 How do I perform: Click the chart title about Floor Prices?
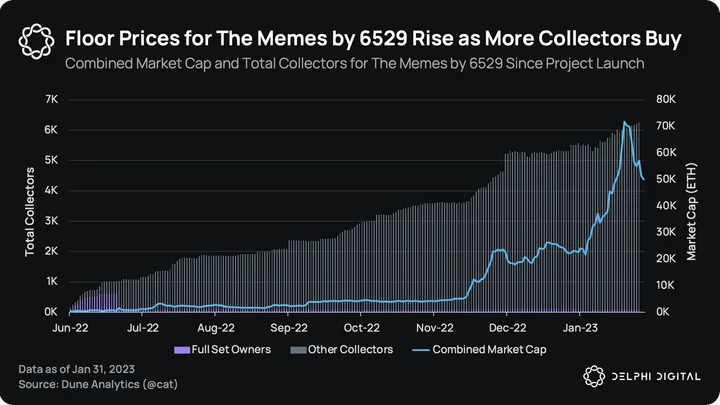(x=373, y=39)
